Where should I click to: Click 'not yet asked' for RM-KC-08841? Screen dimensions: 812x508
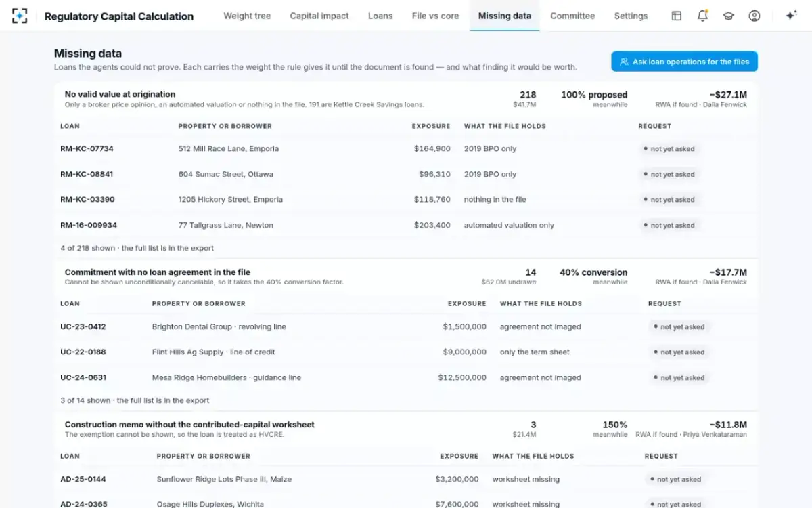[669, 175]
